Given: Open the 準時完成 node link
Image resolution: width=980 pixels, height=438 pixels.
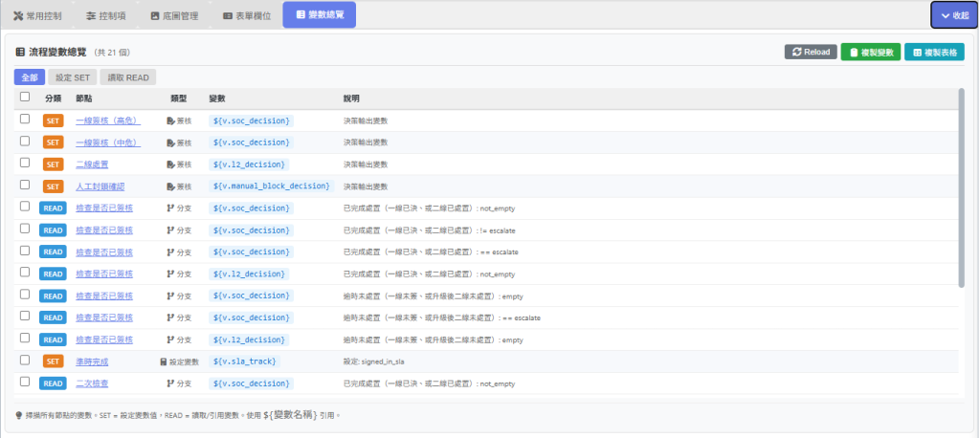Looking at the screenshot, I should (x=92, y=361).
